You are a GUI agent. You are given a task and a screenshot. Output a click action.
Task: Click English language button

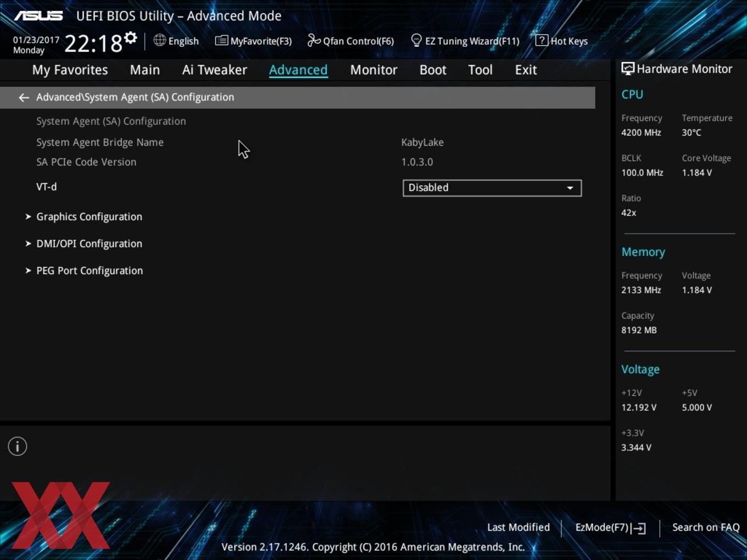coord(183,41)
